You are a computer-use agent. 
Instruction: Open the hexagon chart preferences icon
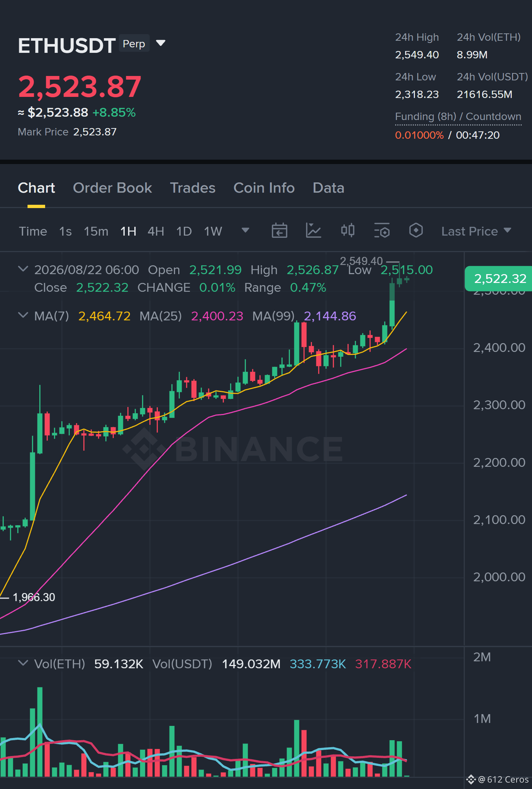(416, 230)
